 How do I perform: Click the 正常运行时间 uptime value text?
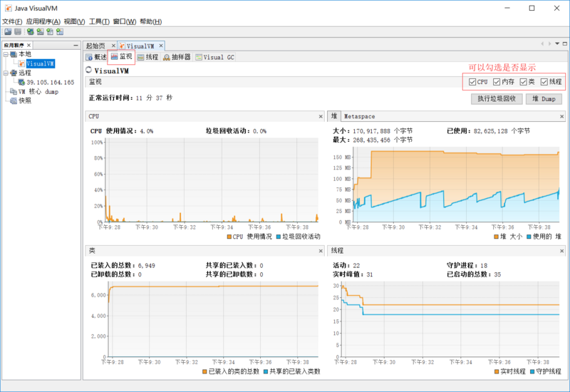tap(154, 98)
